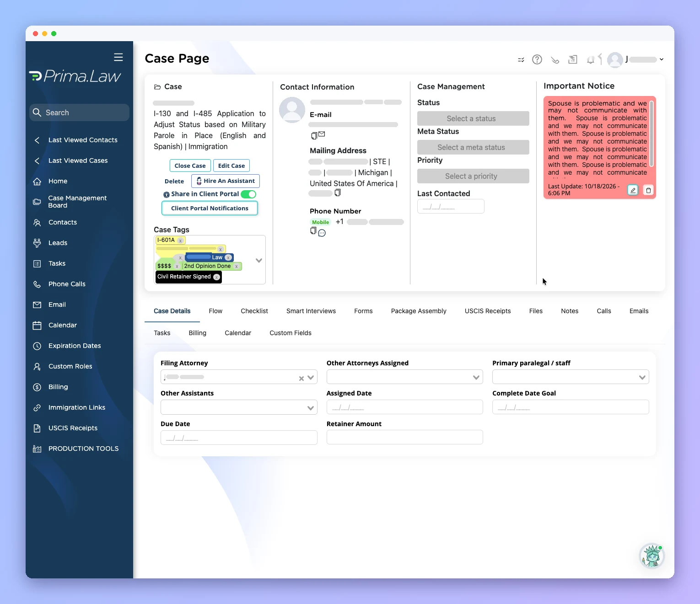Open the Statue of Liberty assistant chat
This screenshot has height=604, width=700.
click(x=652, y=556)
